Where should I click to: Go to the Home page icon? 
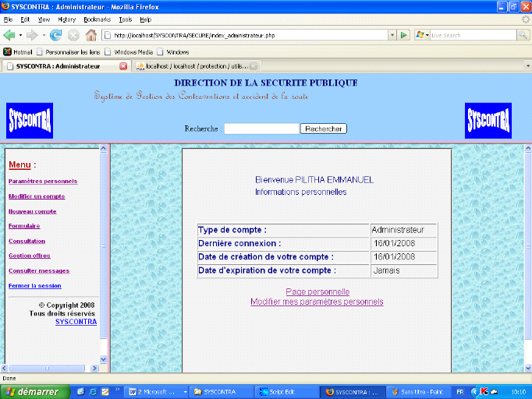(x=91, y=35)
